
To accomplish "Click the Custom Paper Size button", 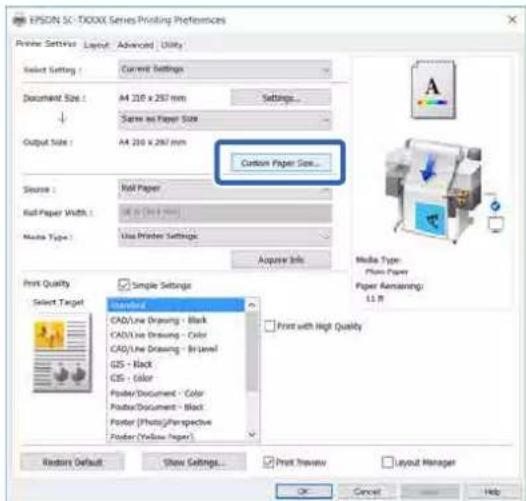I will [x=281, y=163].
